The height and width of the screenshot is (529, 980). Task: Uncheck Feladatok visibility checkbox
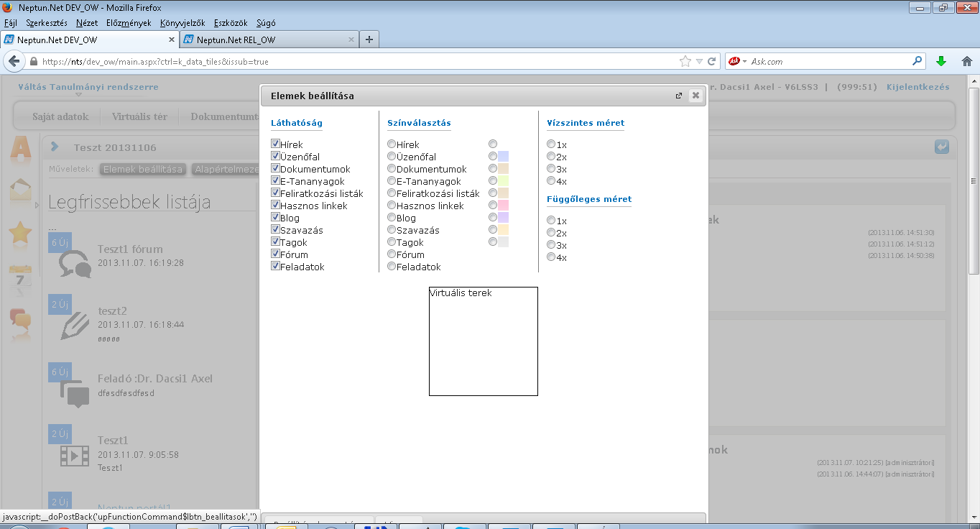[275, 267]
